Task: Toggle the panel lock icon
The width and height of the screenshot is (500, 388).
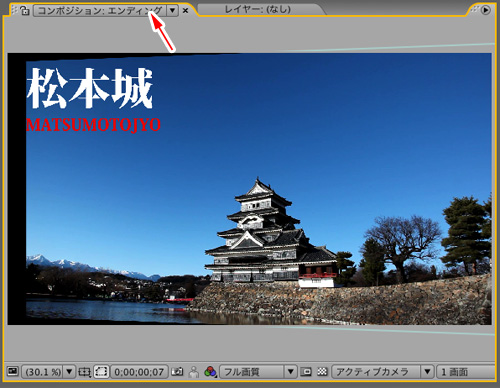Action: 24,11
